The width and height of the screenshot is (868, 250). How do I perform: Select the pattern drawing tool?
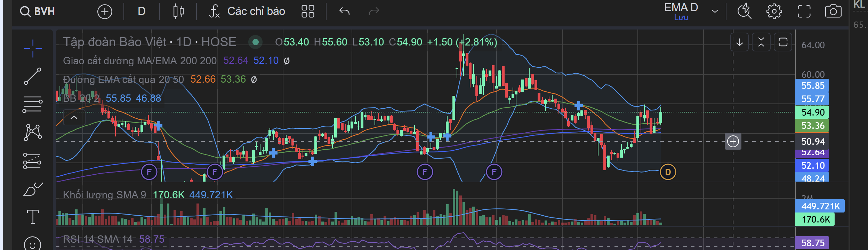click(x=33, y=132)
